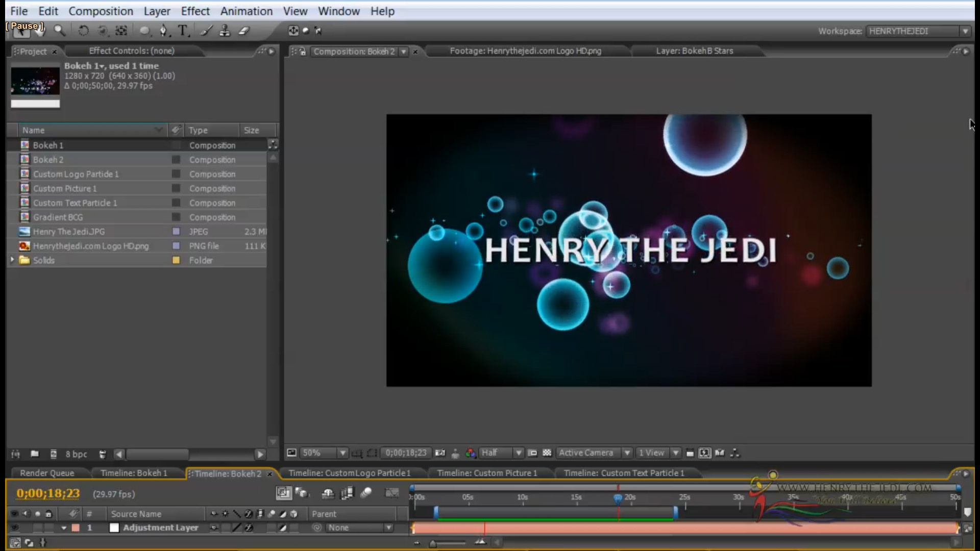Click the Solo layer toggle icon

(38, 513)
